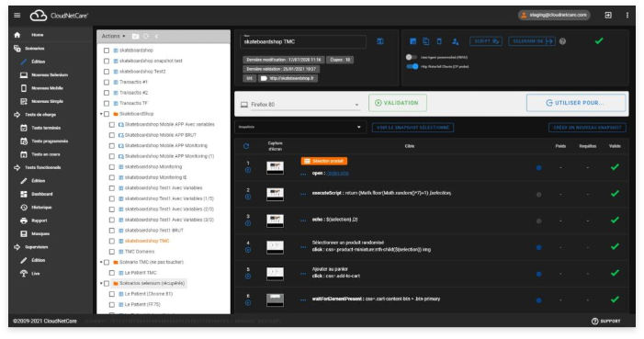
Task: Click the refresh icon in the Actions bar
Action: [146, 36]
